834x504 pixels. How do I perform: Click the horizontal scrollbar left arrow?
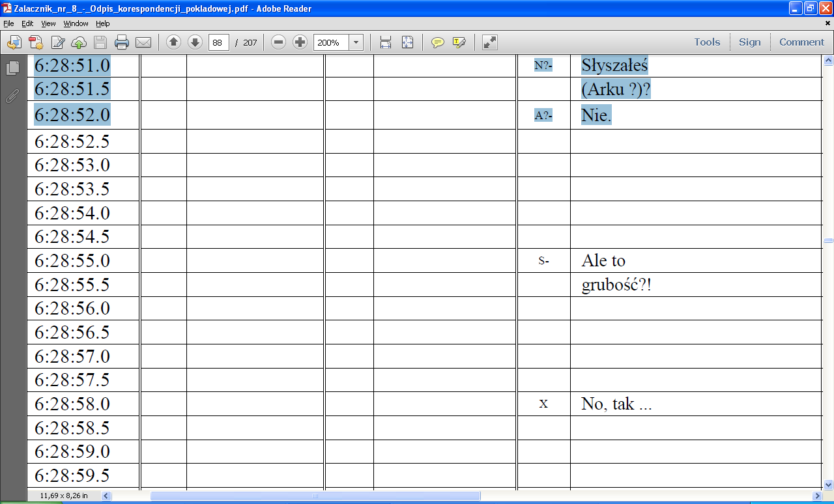[107, 496]
